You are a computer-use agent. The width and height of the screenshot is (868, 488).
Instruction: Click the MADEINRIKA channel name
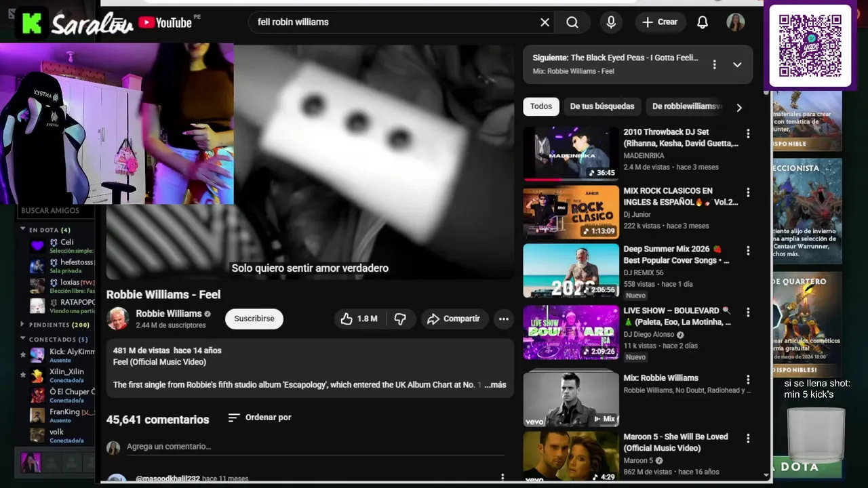point(644,156)
